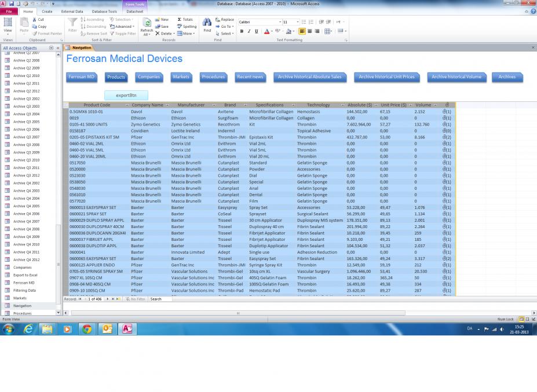
Task: Click the Cut scissors icon
Action: pyautogui.click(x=35, y=20)
